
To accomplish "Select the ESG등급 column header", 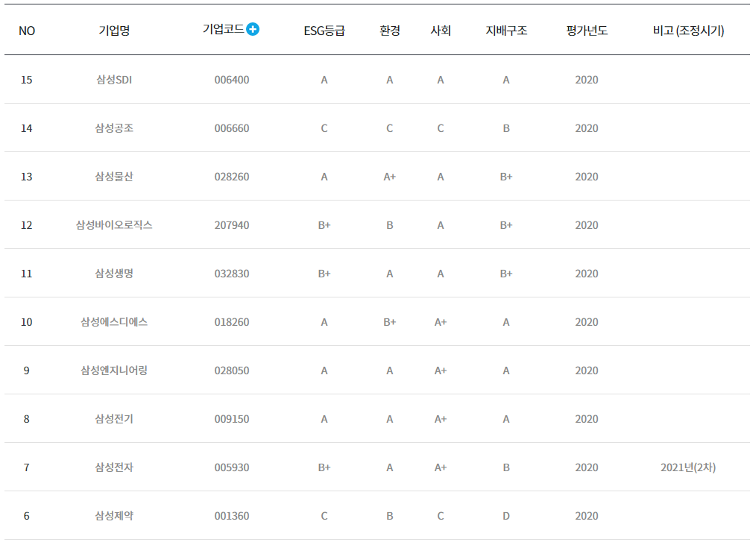I will pos(324,31).
